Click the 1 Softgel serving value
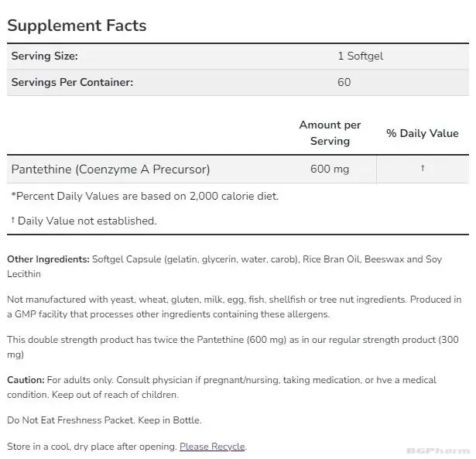This screenshot has height=459, width=476. (x=361, y=57)
